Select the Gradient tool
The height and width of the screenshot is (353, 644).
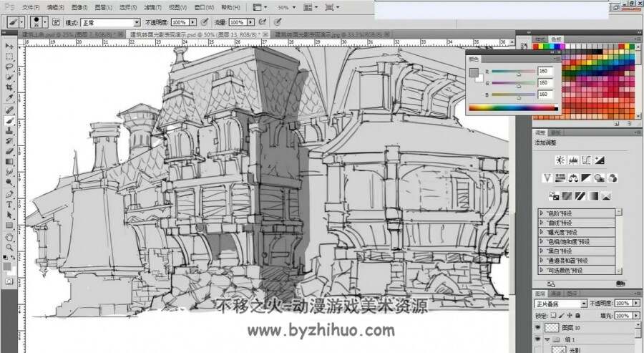point(9,162)
